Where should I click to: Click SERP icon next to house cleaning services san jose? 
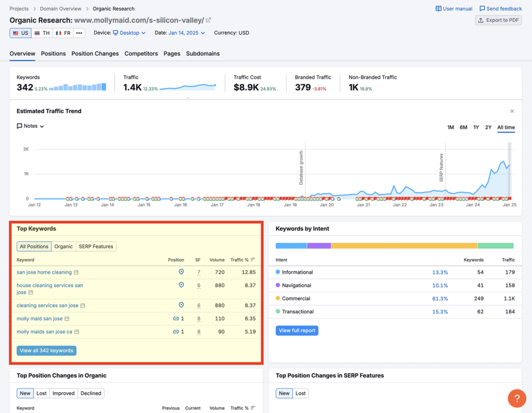[x=31, y=292]
